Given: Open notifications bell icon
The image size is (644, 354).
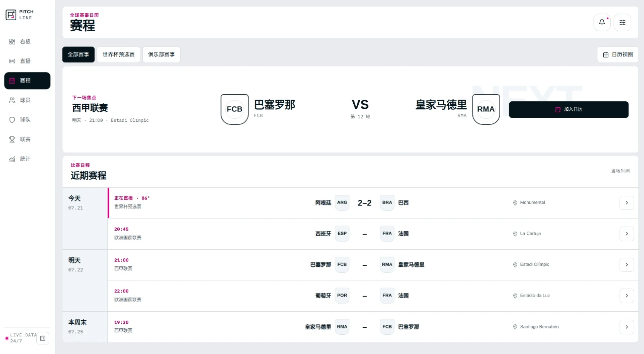Looking at the screenshot, I should [602, 22].
